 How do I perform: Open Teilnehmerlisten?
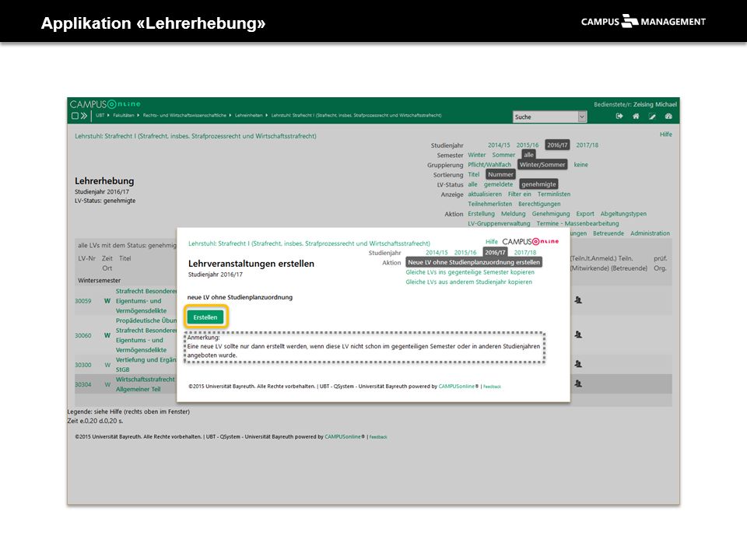click(489, 204)
